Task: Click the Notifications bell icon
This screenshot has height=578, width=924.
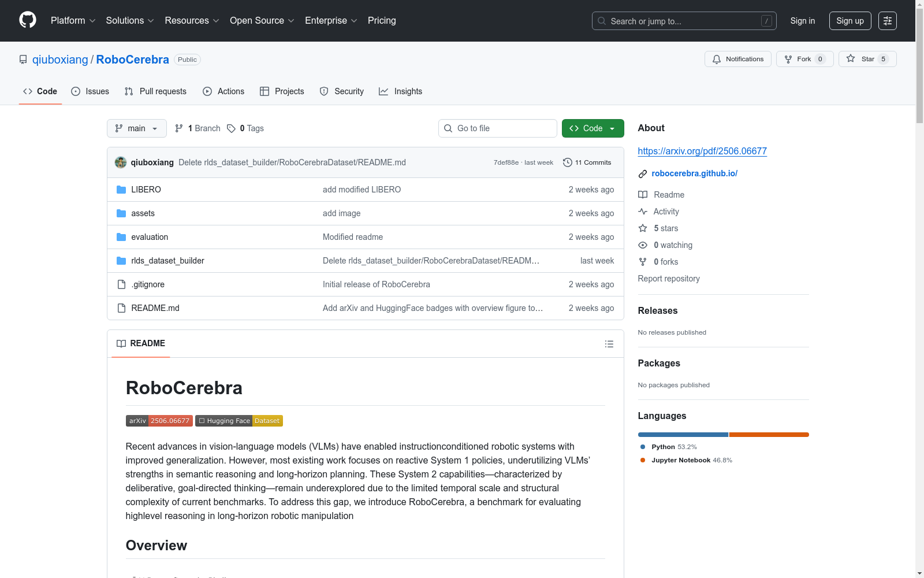Action: tap(717, 59)
